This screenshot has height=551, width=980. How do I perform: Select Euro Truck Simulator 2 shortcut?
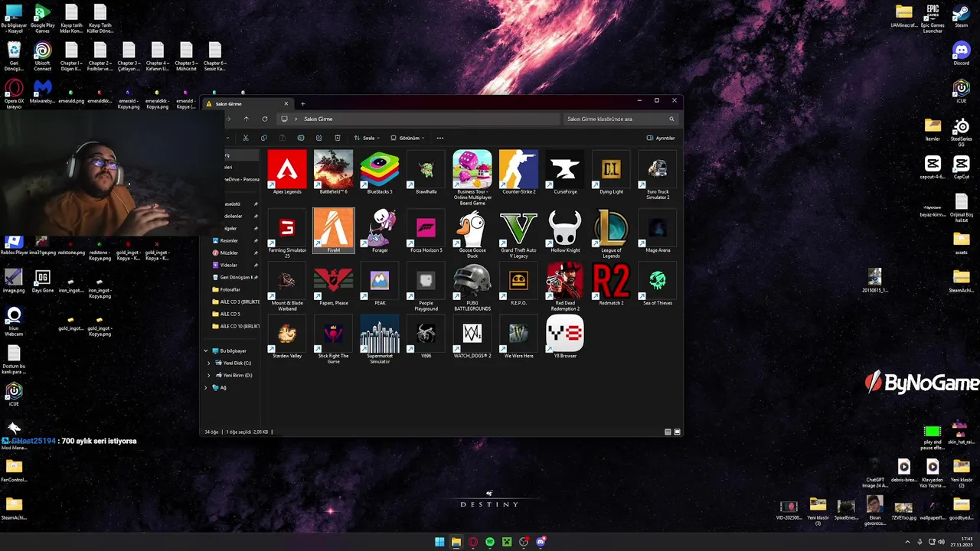pyautogui.click(x=658, y=175)
